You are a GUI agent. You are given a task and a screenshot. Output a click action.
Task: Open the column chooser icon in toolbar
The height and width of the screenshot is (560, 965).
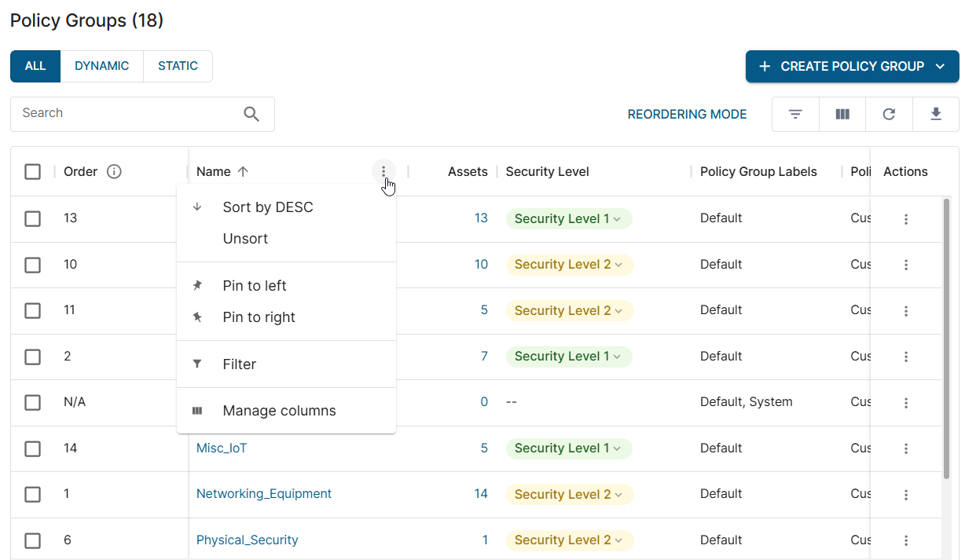842,115
